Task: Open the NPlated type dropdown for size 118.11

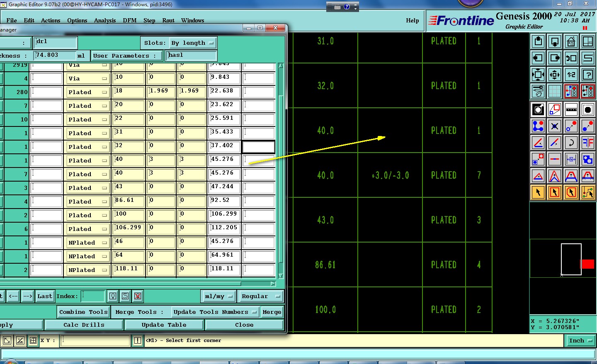Action: point(87,270)
